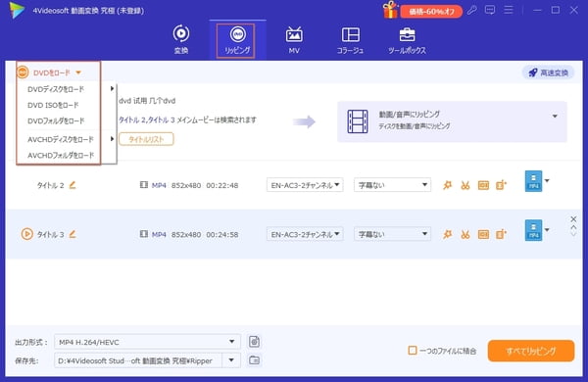Viewport: 588px width, 382px height.
Task: Choose DVD ISOをロード from menu
Action: tap(53, 106)
